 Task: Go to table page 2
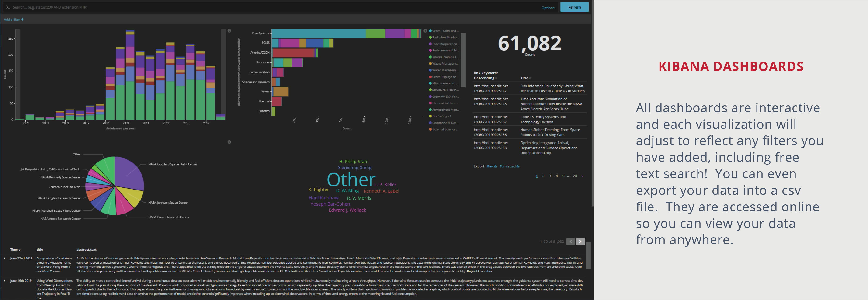(543, 176)
